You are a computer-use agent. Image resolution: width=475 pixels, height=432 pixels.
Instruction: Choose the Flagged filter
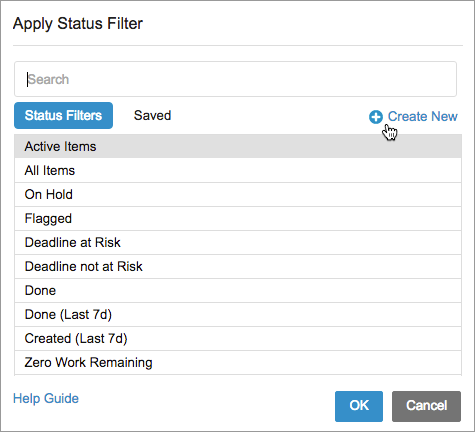(238, 218)
